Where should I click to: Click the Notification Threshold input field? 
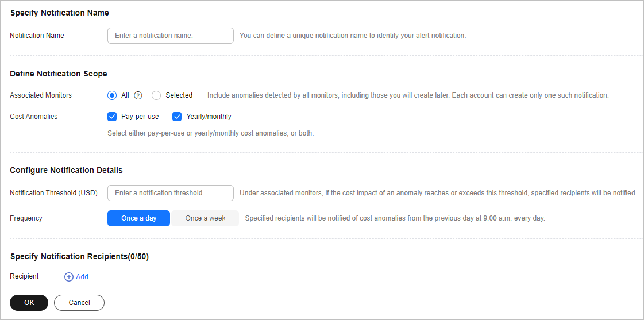coord(171,193)
